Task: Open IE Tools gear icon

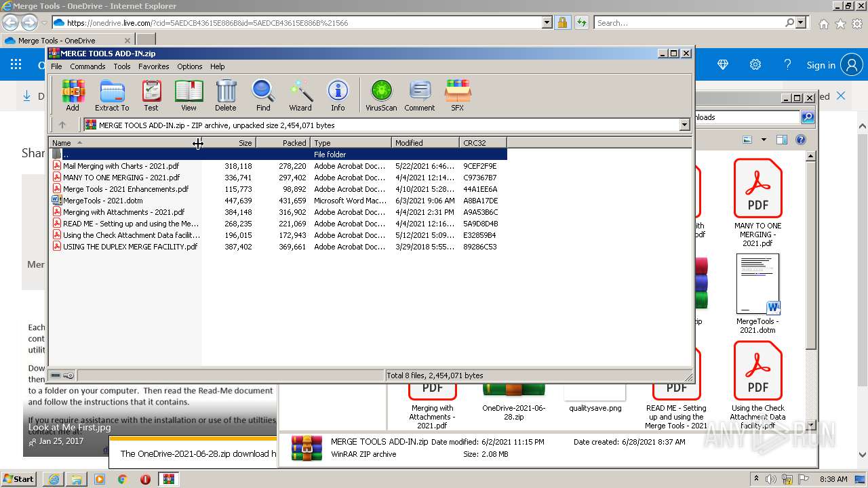Action: click(x=857, y=23)
